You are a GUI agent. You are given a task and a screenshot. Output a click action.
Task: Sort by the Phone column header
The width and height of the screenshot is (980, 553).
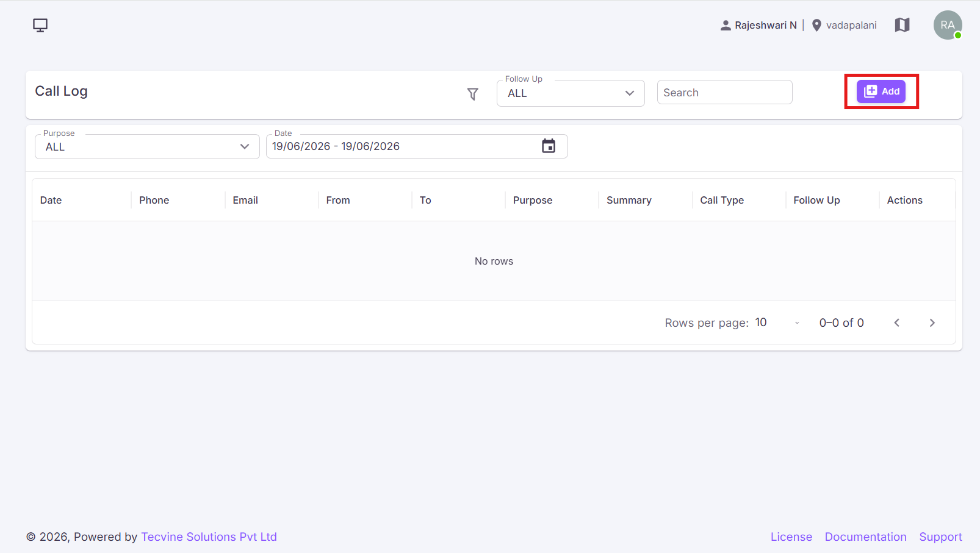click(154, 200)
